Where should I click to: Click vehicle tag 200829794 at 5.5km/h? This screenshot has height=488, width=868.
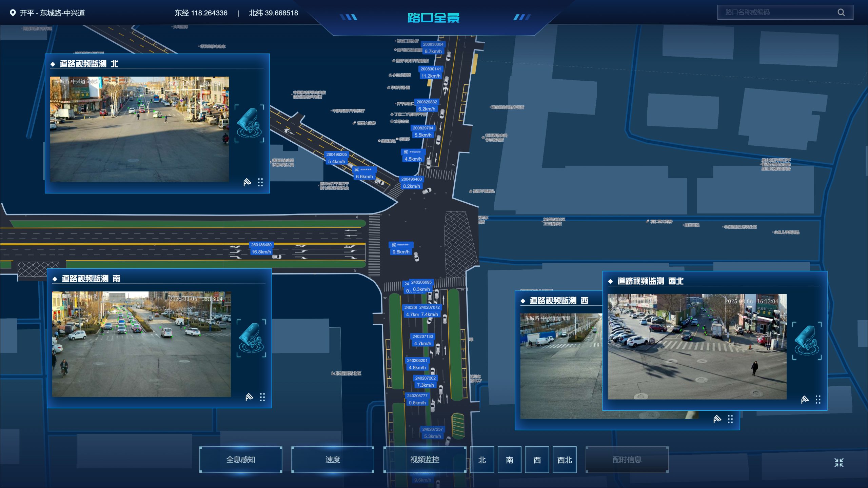click(423, 131)
